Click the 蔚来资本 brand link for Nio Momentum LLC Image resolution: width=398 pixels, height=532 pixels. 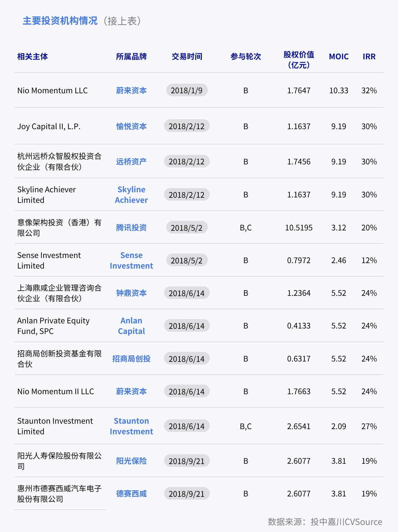131,90
